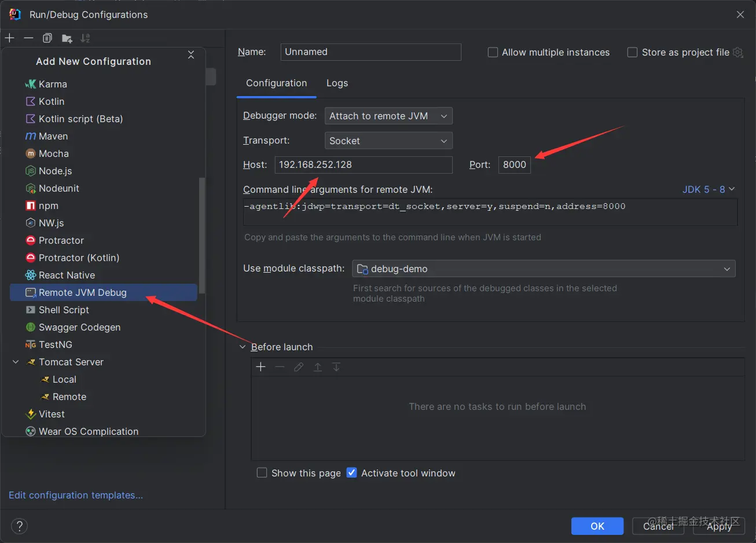The image size is (756, 543).
Task: Select the Kotlin configuration type
Action: 104,101
